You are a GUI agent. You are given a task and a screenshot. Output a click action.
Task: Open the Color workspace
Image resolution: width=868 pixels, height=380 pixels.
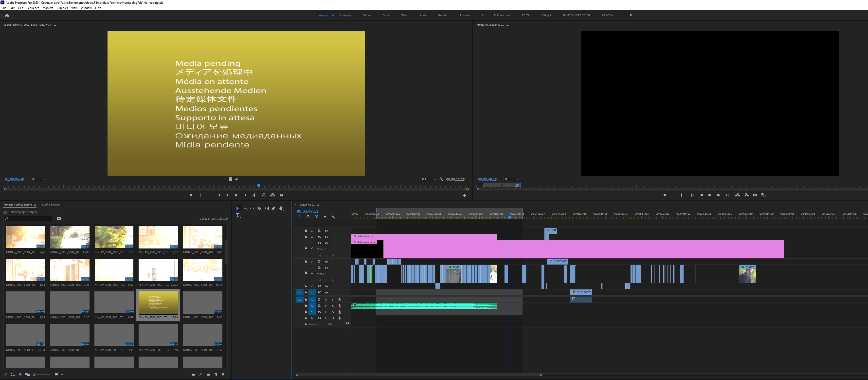pos(385,15)
